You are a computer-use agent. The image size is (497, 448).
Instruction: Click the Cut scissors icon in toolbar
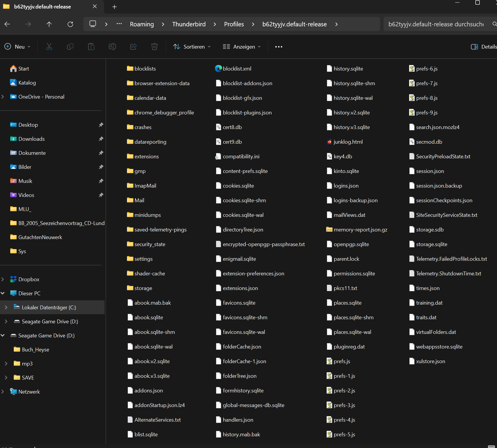(49, 47)
